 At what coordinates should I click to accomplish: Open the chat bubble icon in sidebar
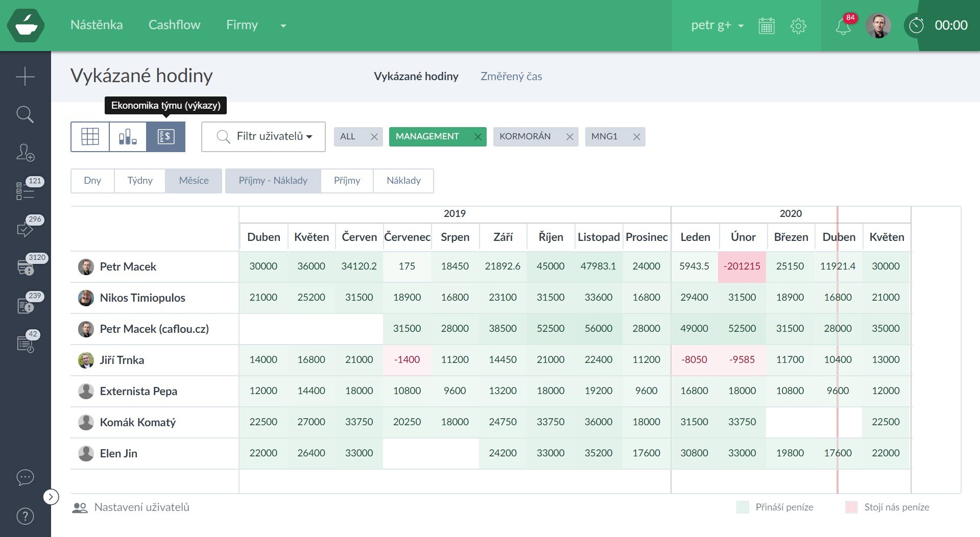click(25, 477)
